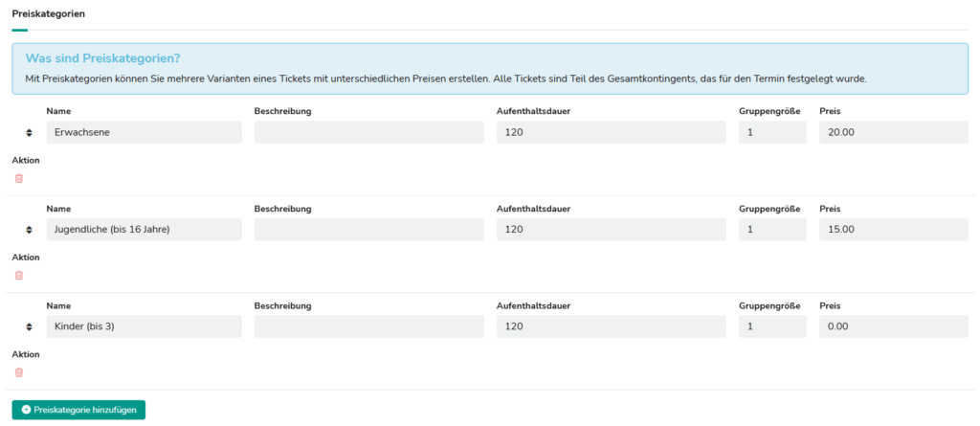Image resolution: width=980 pixels, height=426 pixels.
Task: Remove the Kinder (bis 3) category
Action: [x=18, y=372]
